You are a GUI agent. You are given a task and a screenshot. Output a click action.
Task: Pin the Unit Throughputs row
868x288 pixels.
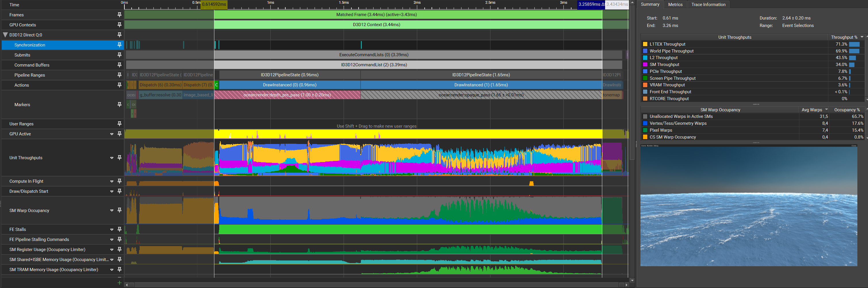[x=119, y=158]
